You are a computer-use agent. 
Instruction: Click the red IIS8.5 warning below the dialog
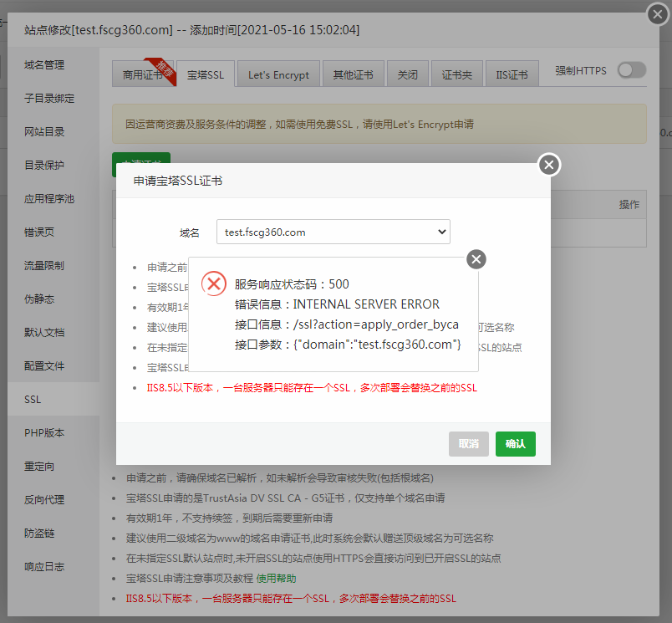coord(291,599)
